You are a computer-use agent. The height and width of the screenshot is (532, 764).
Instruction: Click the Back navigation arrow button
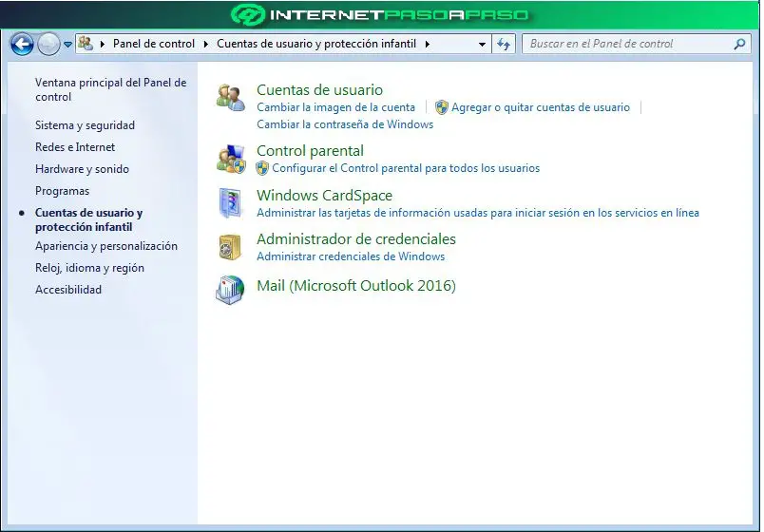tap(22, 45)
